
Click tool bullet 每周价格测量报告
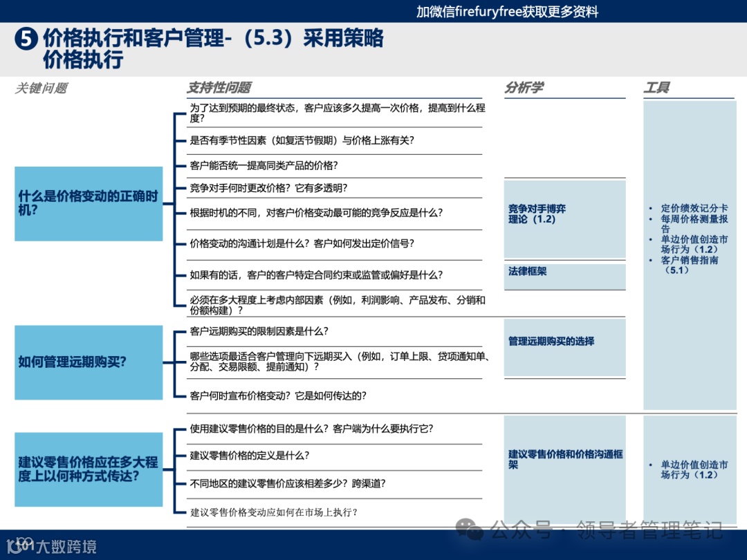[694, 224]
